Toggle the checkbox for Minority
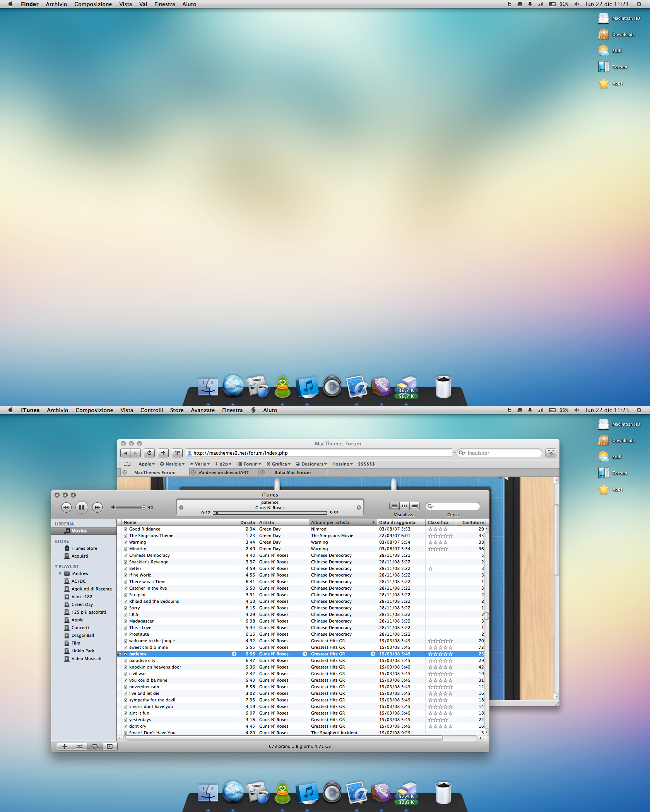 (x=126, y=549)
